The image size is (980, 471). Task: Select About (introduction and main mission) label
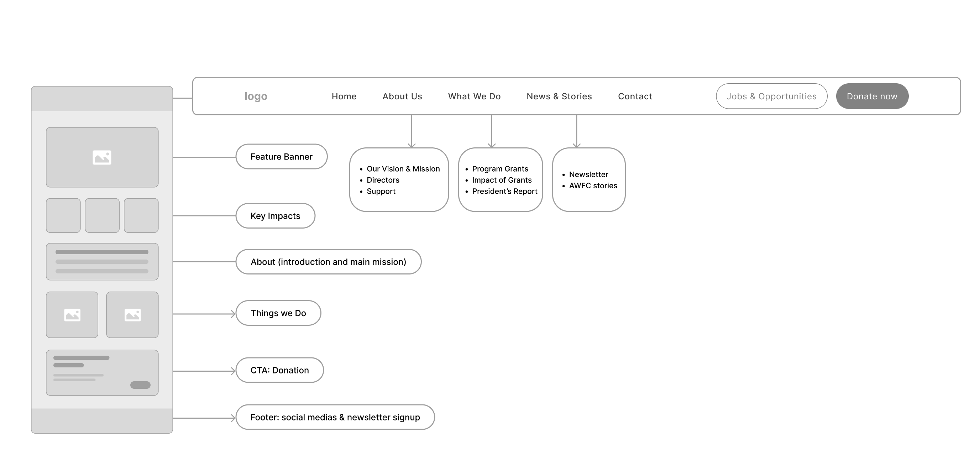point(328,262)
